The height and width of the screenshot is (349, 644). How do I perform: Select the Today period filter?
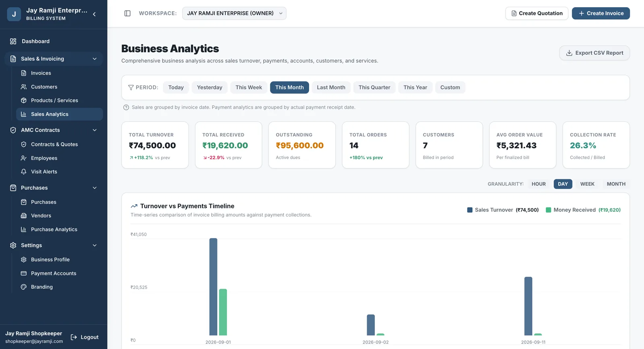pos(176,88)
